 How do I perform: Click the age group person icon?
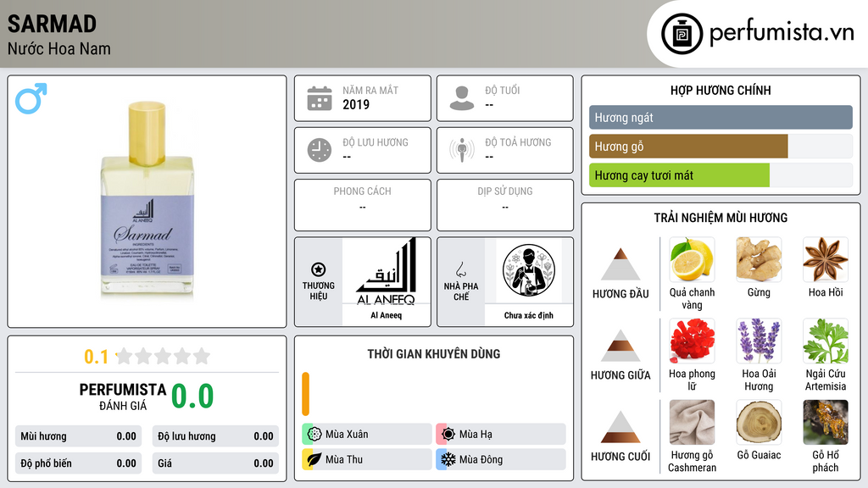tap(462, 98)
